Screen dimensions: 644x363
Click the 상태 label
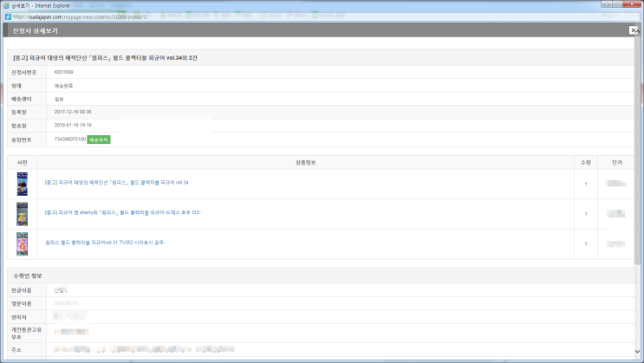point(16,86)
